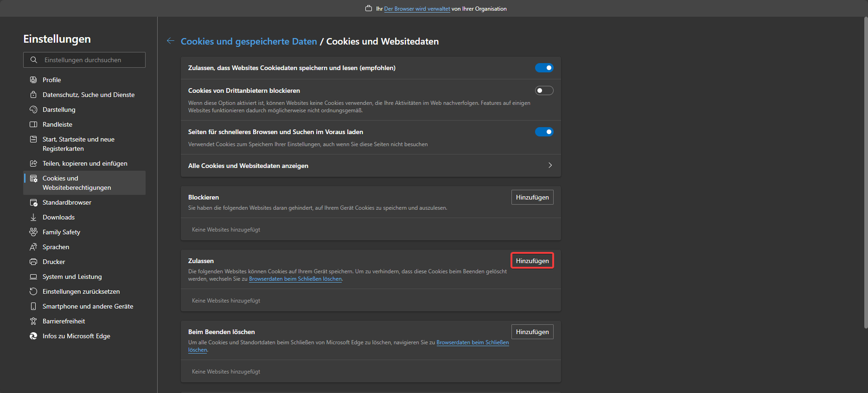
Task: Enable the Cookies von Drittanbietern blockieren toggle
Action: pyautogui.click(x=544, y=90)
